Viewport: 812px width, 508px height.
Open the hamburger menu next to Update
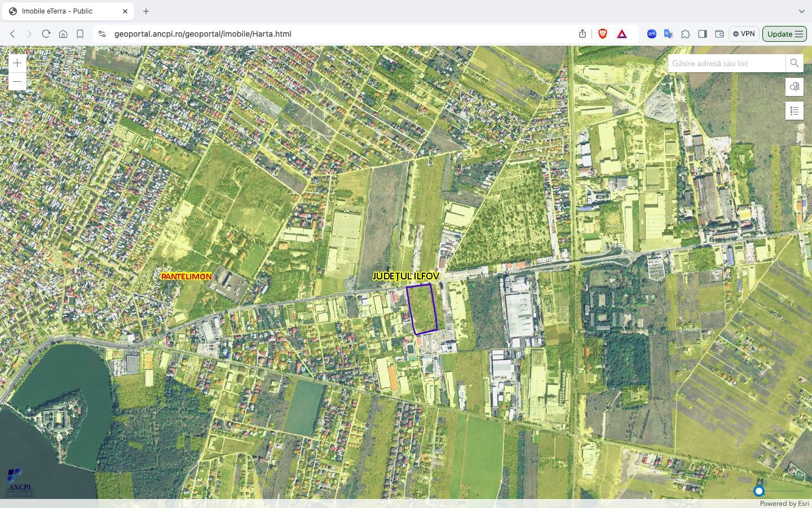tap(800, 34)
